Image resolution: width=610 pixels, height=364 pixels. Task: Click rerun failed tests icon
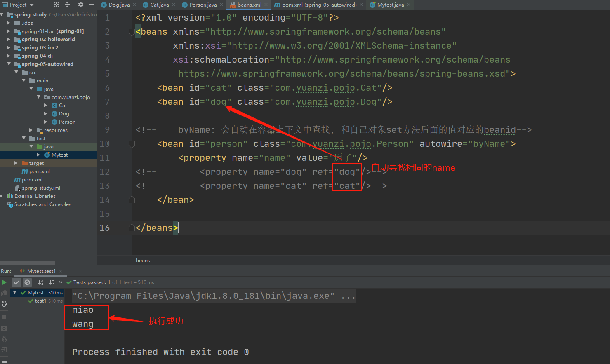click(x=4, y=293)
